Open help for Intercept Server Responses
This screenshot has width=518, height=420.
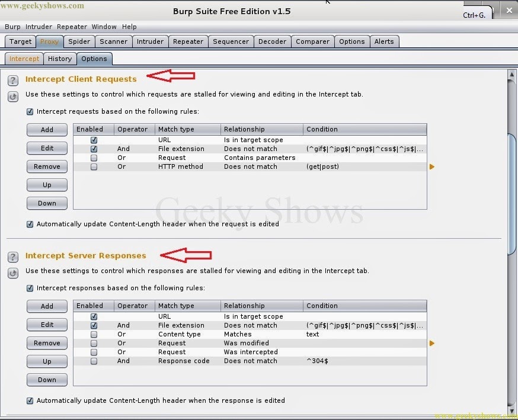click(13, 257)
